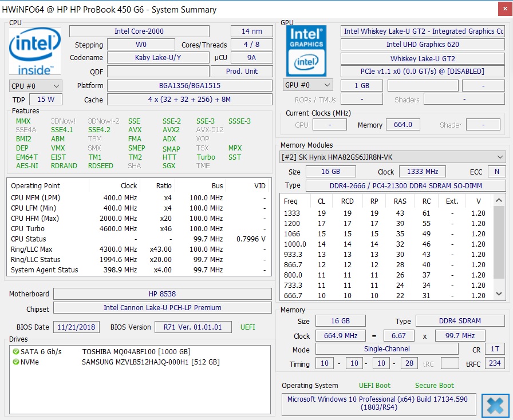Viewport: 513px width, 420px height.
Task: Select the SAMSUNG MZVLB512HAJQ-000H1 drive entry
Action: [139, 362]
